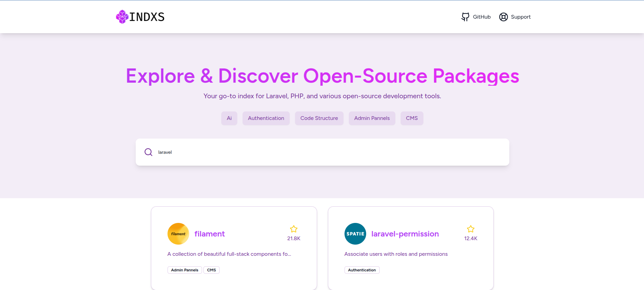Click CMS tag on filament card
Viewport: 644px width, 290px height.
(x=212, y=270)
